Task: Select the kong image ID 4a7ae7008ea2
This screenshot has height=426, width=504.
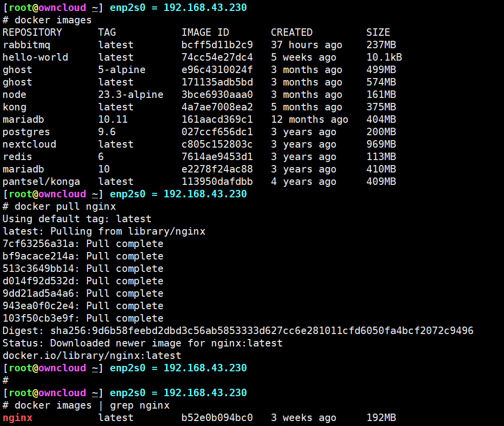Action: click(x=217, y=107)
